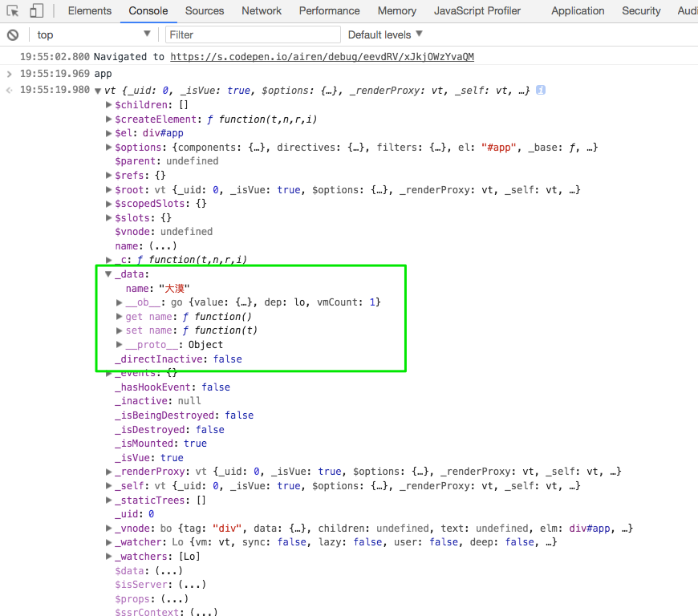Invoke the $props (...) getter
Viewport: 698px width, 616px height.
[175, 598]
